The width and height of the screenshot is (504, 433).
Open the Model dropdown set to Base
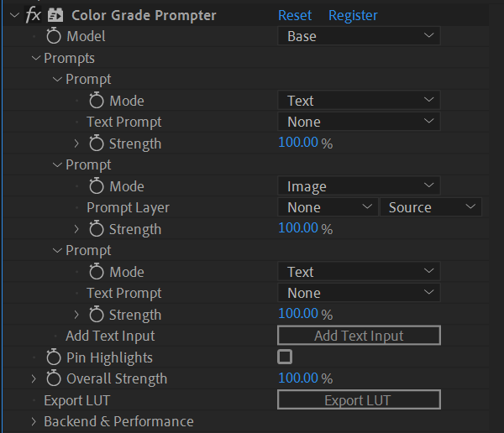click(x=359, y=36)
